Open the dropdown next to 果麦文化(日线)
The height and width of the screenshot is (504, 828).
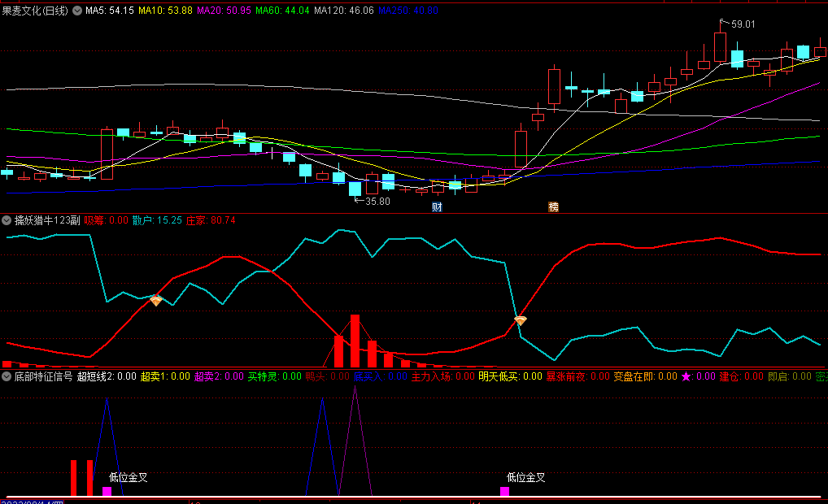[x=77, y=11]
